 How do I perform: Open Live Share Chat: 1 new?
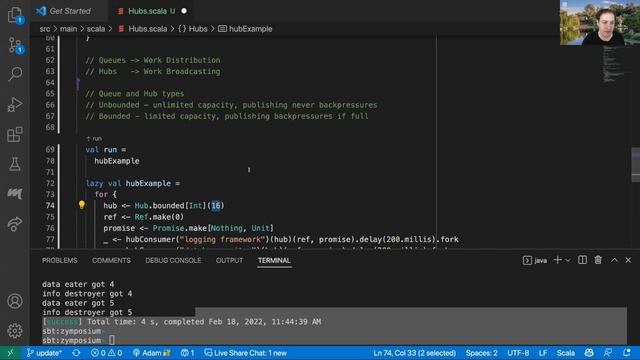pyautogui.click(x=245, y=353)
